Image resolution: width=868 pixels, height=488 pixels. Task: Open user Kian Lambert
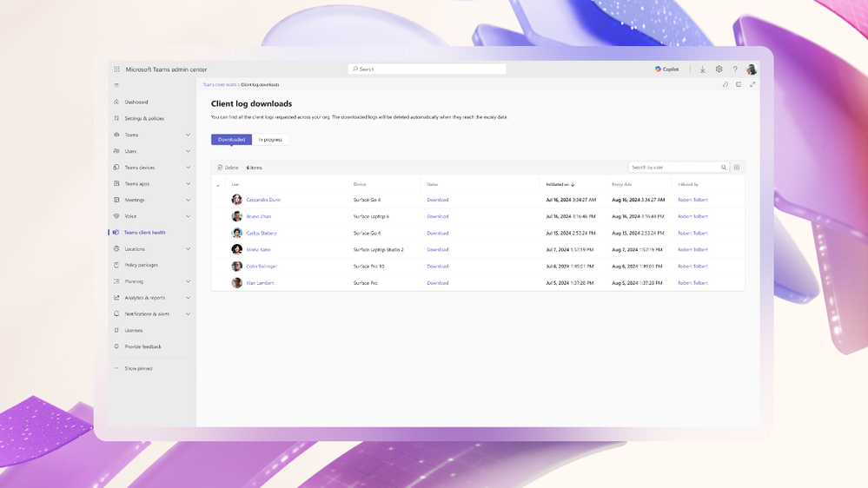[260, 283]
